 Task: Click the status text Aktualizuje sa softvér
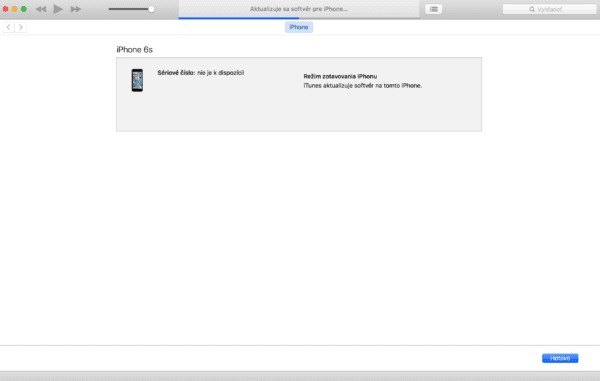pyautogui.click(x=299, y=9)
